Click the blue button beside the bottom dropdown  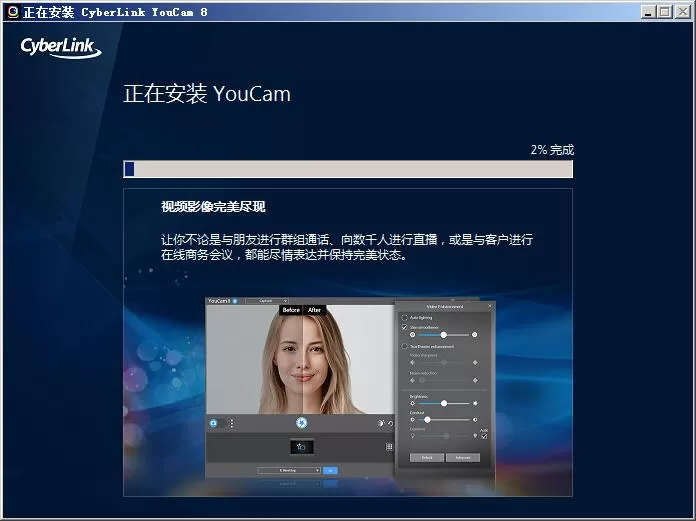point(330,470)
